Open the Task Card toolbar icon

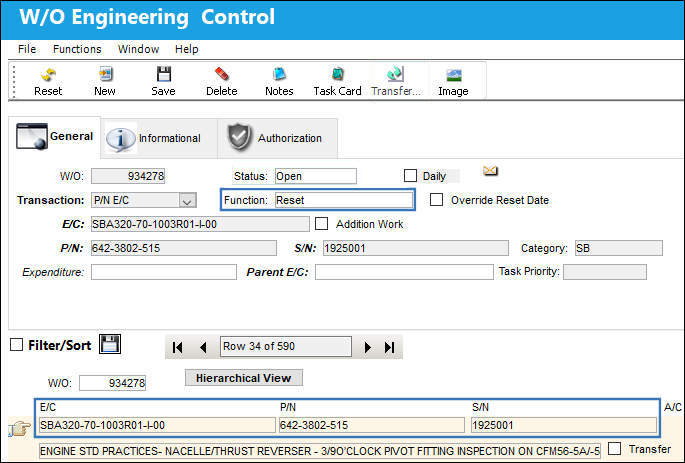(x=337, y=74)
